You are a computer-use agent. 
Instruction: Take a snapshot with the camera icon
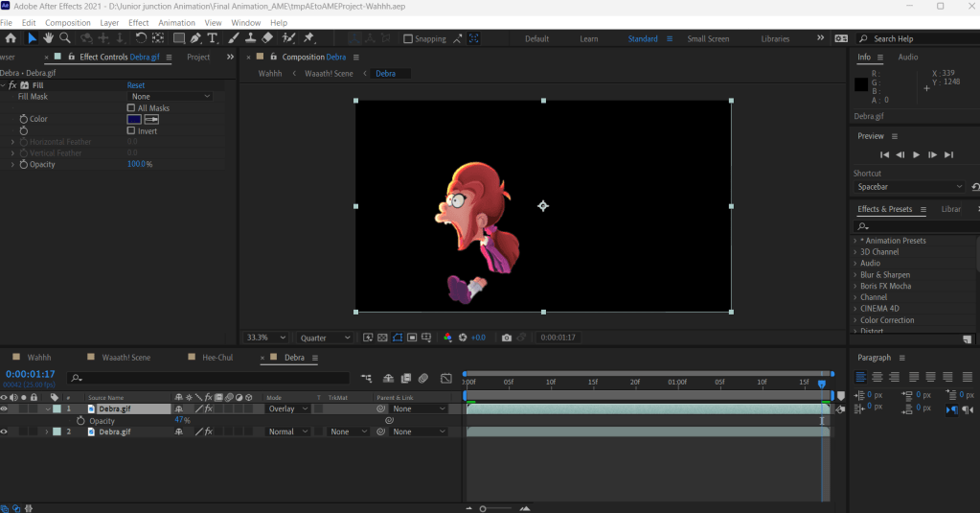click(507, 338)
